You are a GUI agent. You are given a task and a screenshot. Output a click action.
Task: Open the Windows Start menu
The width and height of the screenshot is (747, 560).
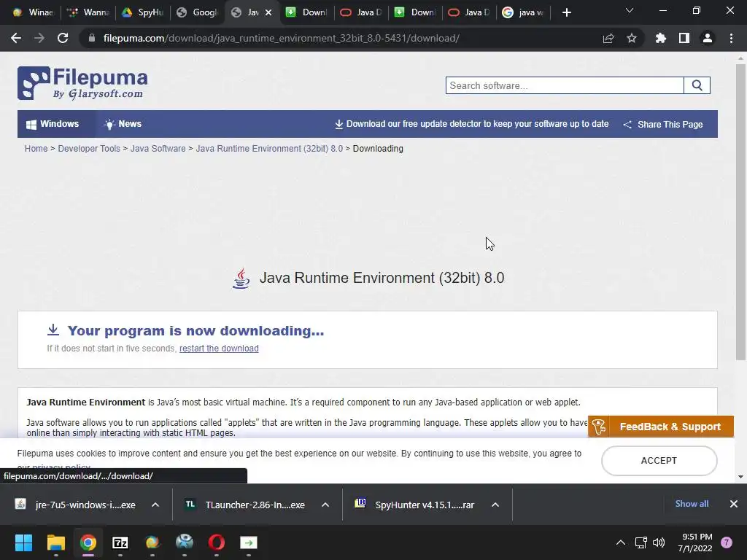[x=23, y=542]
